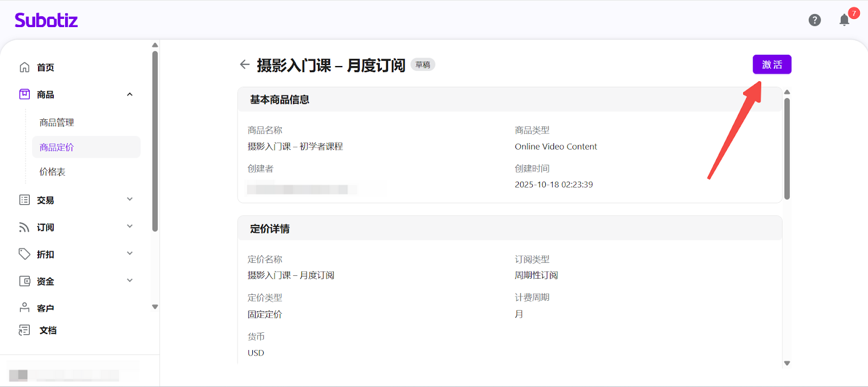
Task: Expand the 折扣 menu chevron
Action: pos(130,254)
